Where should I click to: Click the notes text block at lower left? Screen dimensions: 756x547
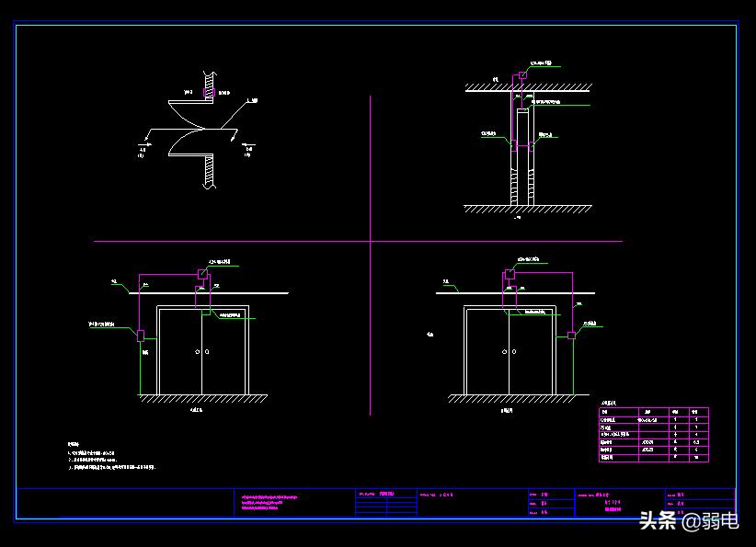(112, 457)
